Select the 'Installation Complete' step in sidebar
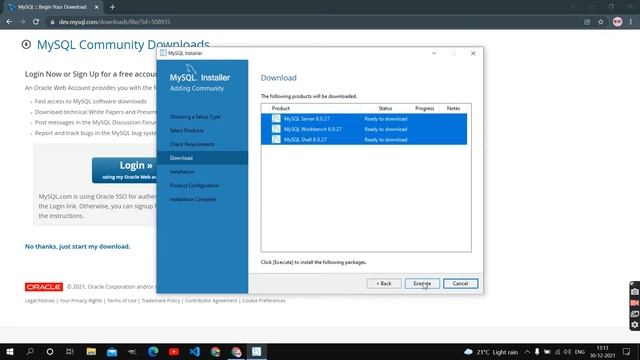The width and height of the screenshot is (640, 360). pos(193,199)
